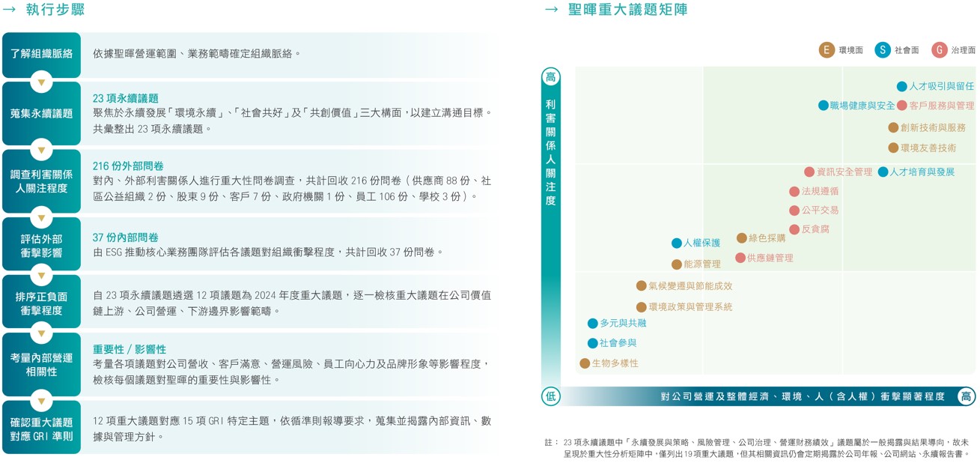Click the 聖暉重大議題矩陣 title
Image resolution: width=980 pixels, height=466 pixels.
pos(627,10)
